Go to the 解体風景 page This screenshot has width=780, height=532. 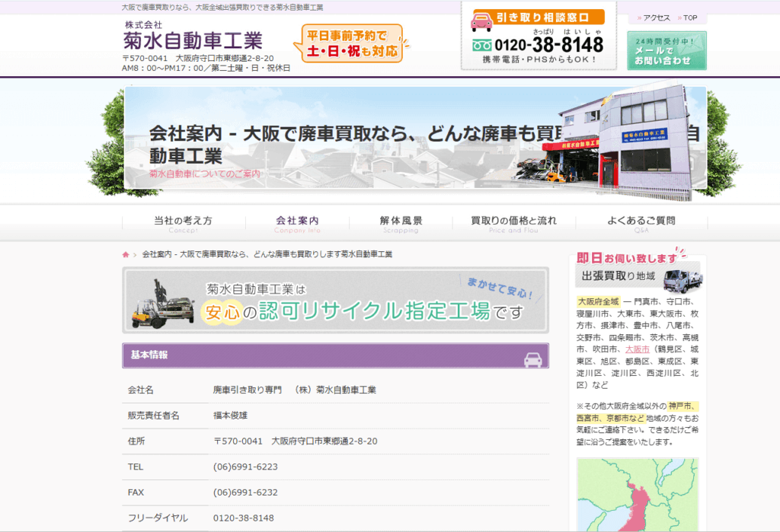click(x=401, y=223)
